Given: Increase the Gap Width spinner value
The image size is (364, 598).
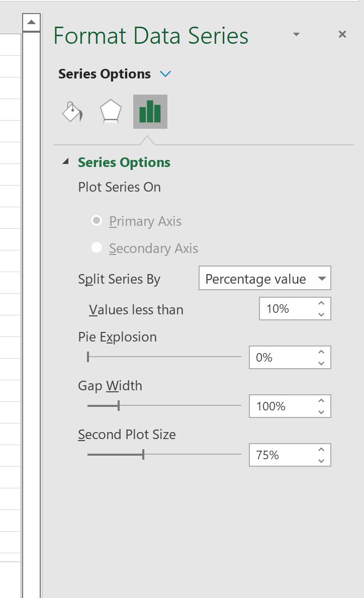Looking at the screenshot, I should pos(321,401).
